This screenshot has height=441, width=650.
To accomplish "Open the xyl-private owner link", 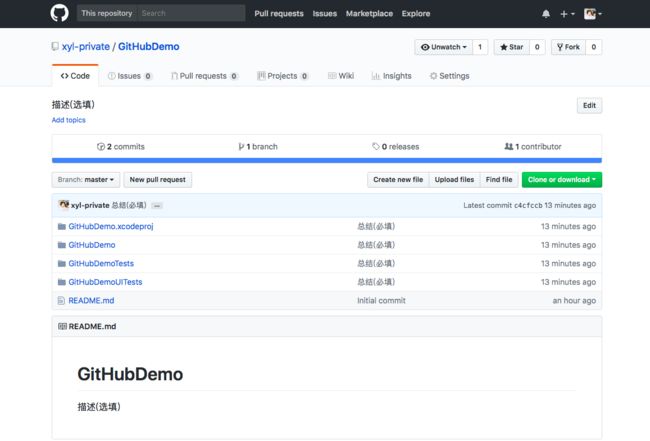I will click(86, 46).
